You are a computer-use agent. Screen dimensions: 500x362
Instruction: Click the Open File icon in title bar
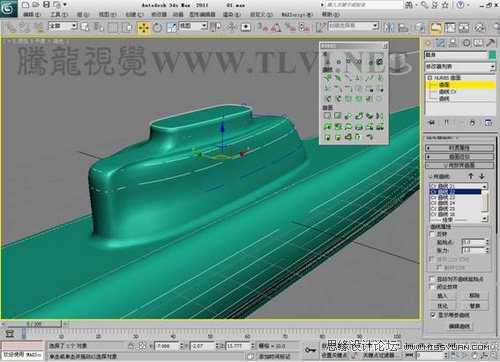click(x=36, y=4)
